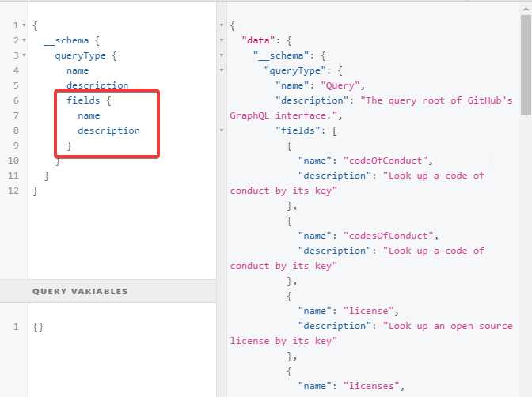Click the scroll-up arrow of the result scrollbar
The image size is (532, 397).
pyautogui.click(x=526, y=9)
